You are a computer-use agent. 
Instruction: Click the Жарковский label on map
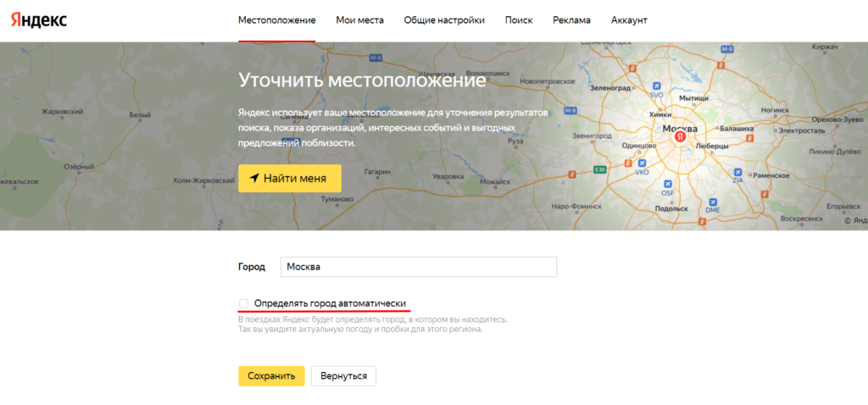click(x=63, y=112)
